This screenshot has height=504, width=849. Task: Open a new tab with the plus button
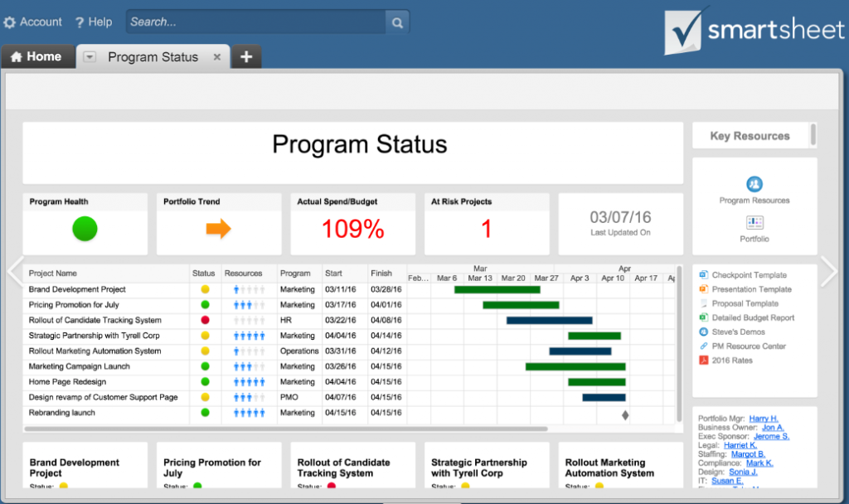point(246,56)
